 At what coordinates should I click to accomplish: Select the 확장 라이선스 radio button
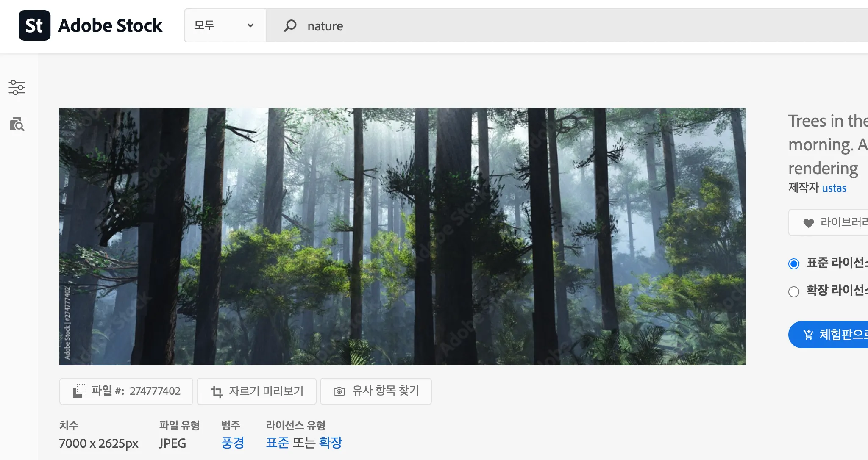[x=794, y=291]
